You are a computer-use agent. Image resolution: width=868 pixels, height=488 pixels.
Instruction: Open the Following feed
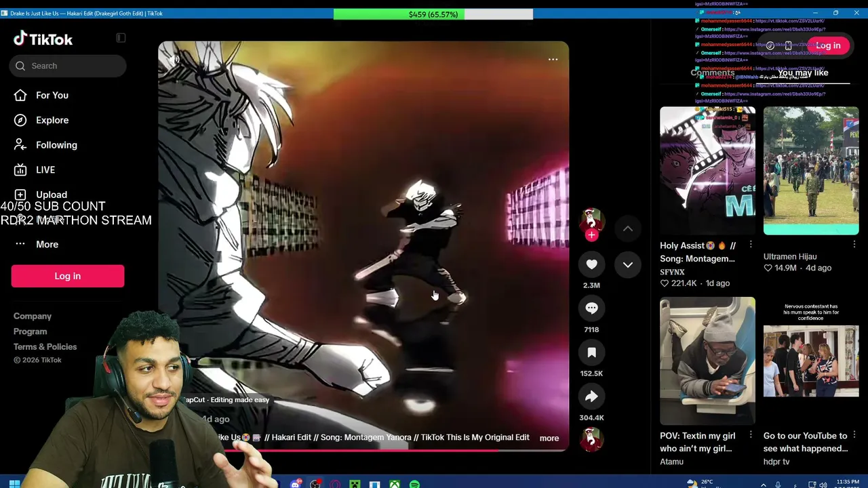46,145
